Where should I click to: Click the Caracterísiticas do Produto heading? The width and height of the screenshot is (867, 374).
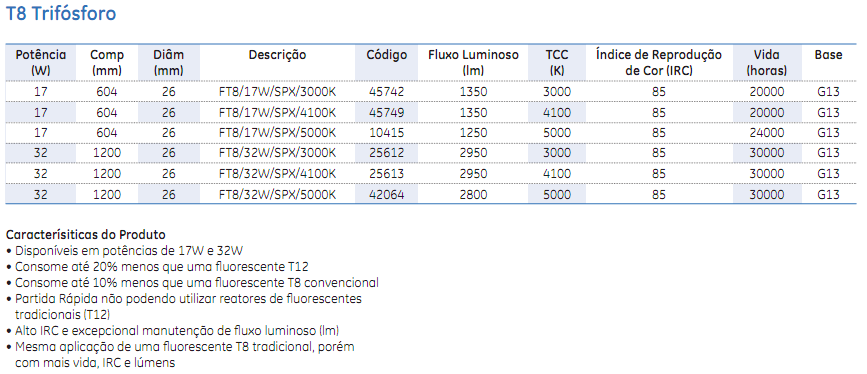coord(86,234)
